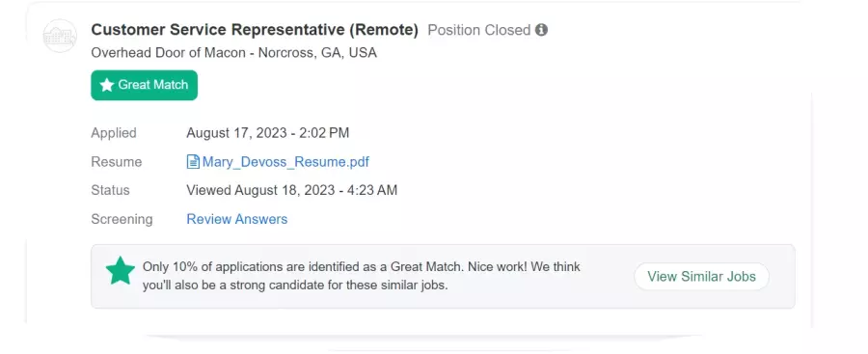
Task: Click the Applied date August 17, 2023
Action: click(x=268, y=133)
